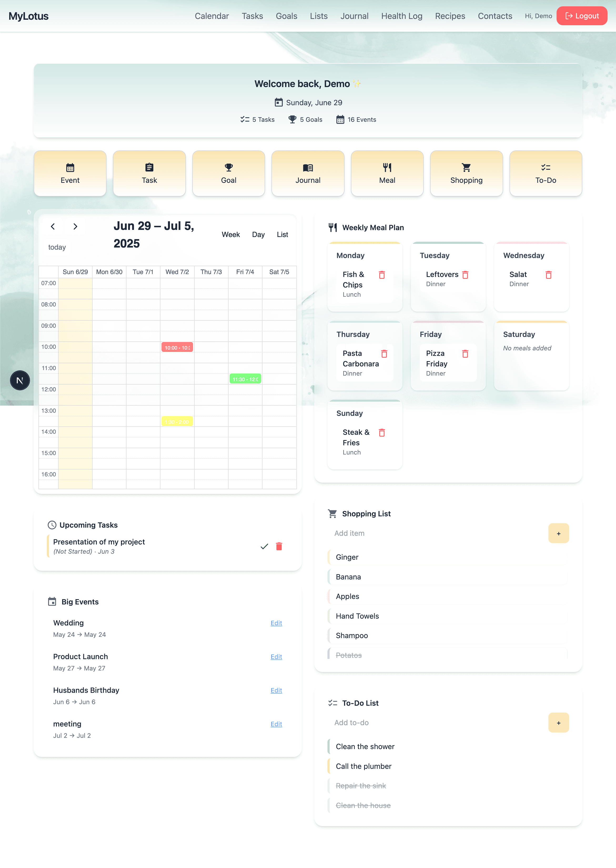Image resolution: width=616 pixels, height=868 pixels.
Task: Switch calendar to Day view
Action: pos(258,234)
